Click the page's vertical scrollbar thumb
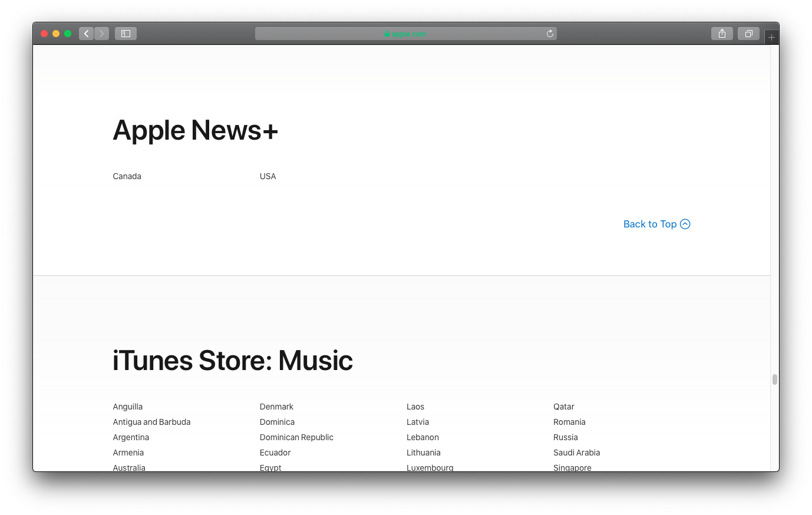 tap(775, 379)
